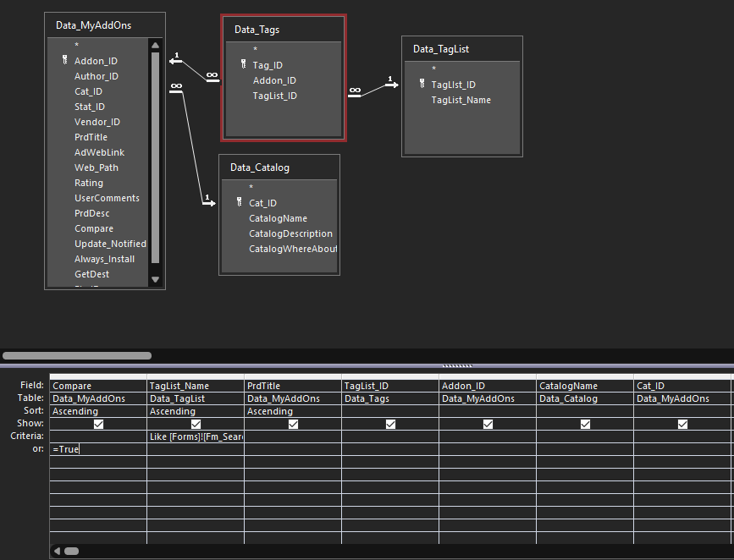Image resolution: width=734 pixels, height=560 pixels.
Task: Click the scroll-down arrow in Data_MyAddOns list
Action: click(155, 279)
